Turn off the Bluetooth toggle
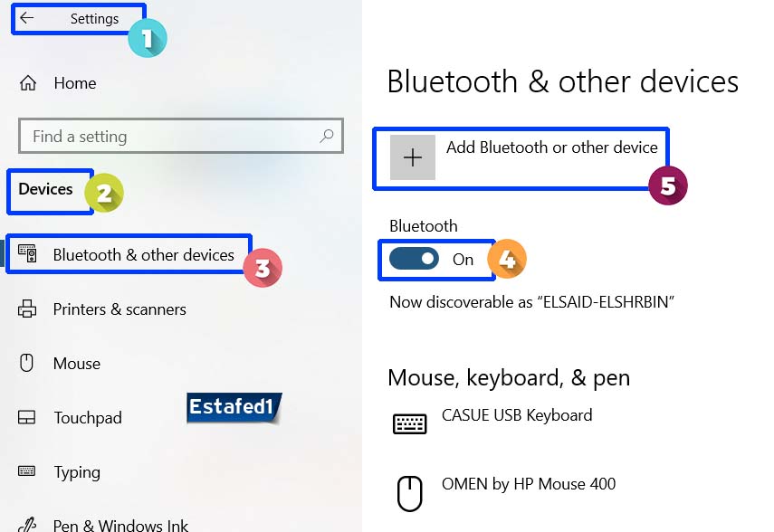 click(414, 260)
